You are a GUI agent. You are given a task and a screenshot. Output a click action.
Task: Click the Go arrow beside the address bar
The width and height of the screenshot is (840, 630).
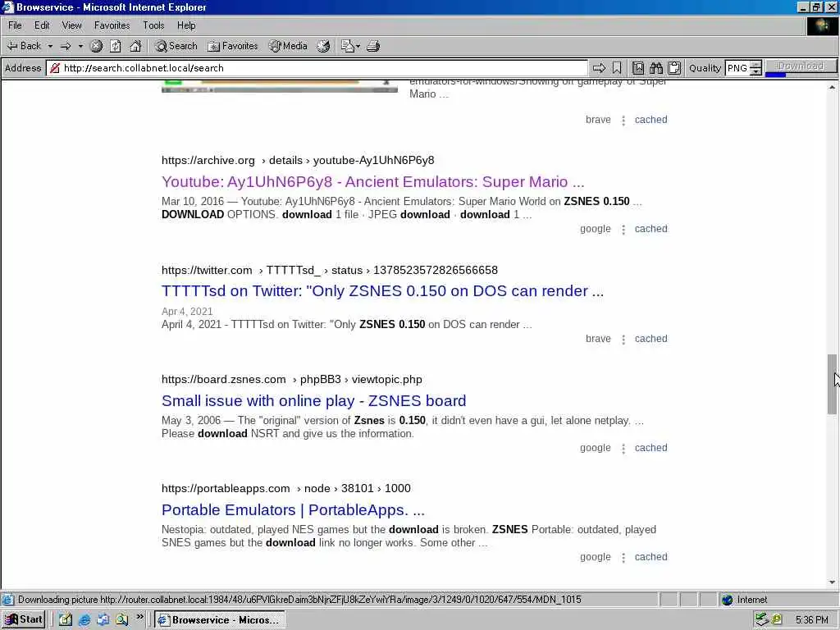[599, 68]
